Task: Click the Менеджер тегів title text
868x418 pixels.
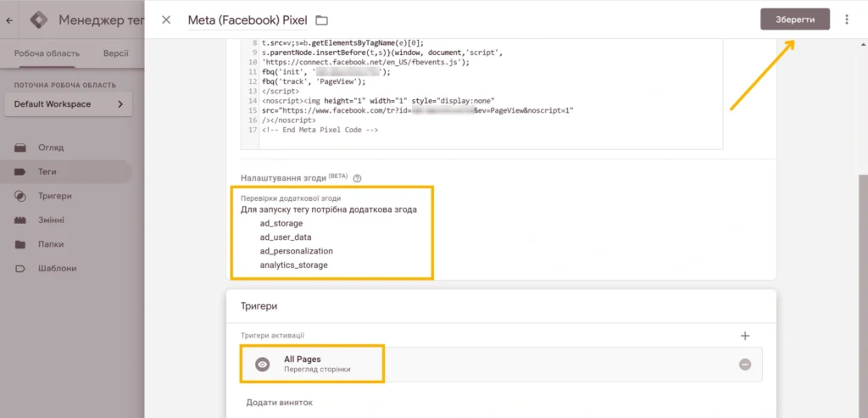Action: (102, 20)
